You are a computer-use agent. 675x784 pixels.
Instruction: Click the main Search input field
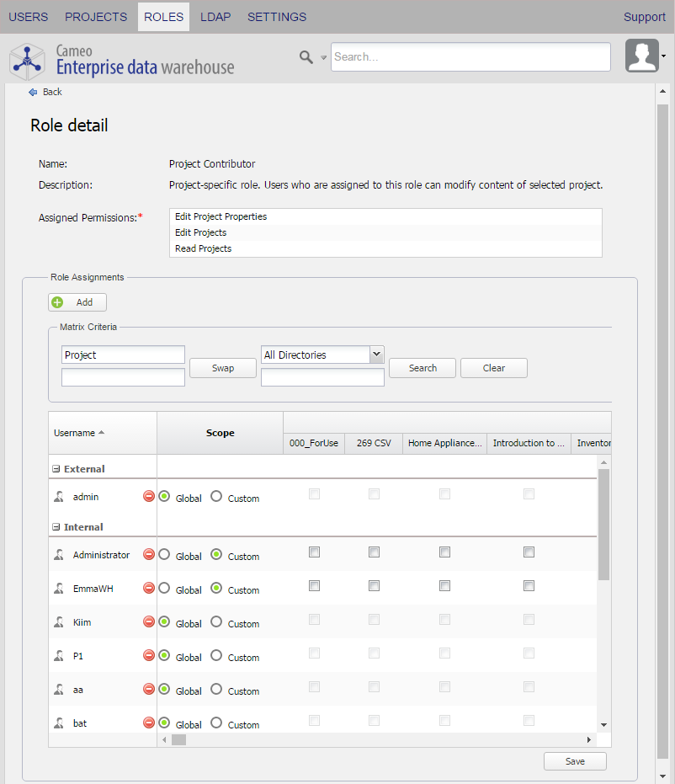[470, 57]
